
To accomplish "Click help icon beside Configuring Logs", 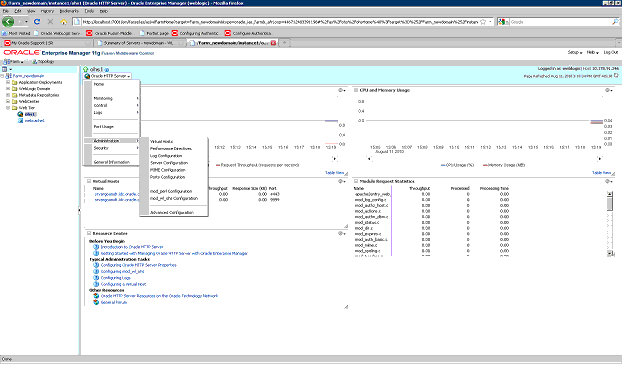I will pyautogui.click(x=96, y=278).
